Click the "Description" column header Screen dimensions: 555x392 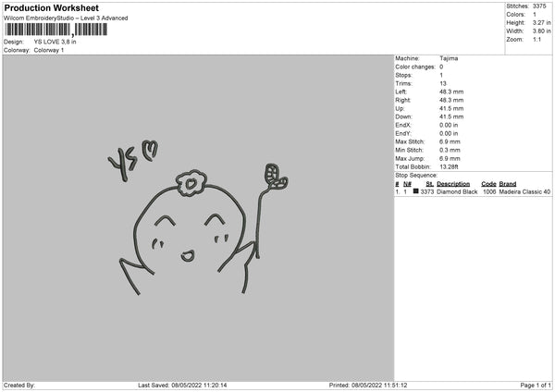[453, 184]
